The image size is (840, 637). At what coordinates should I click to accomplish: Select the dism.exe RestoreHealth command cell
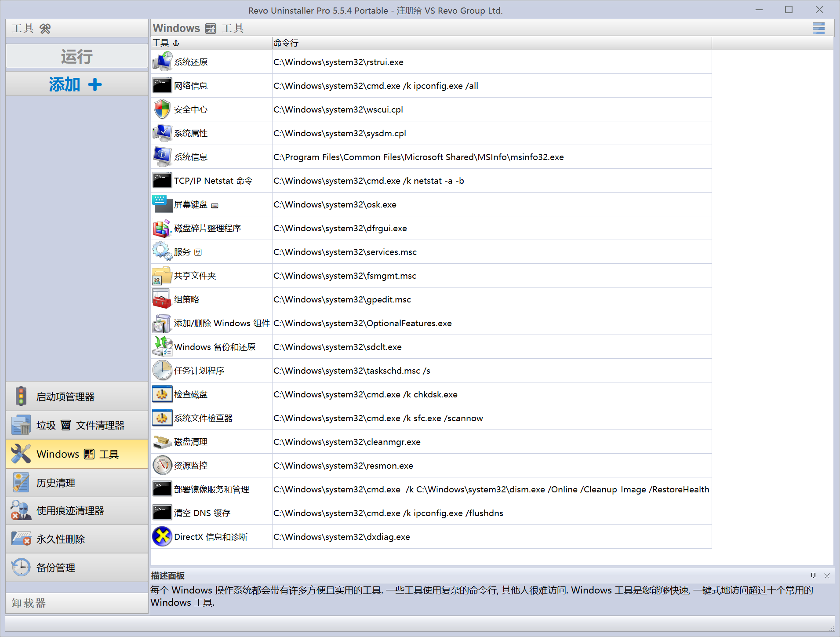pyautogui.click(x=492, y=489)
